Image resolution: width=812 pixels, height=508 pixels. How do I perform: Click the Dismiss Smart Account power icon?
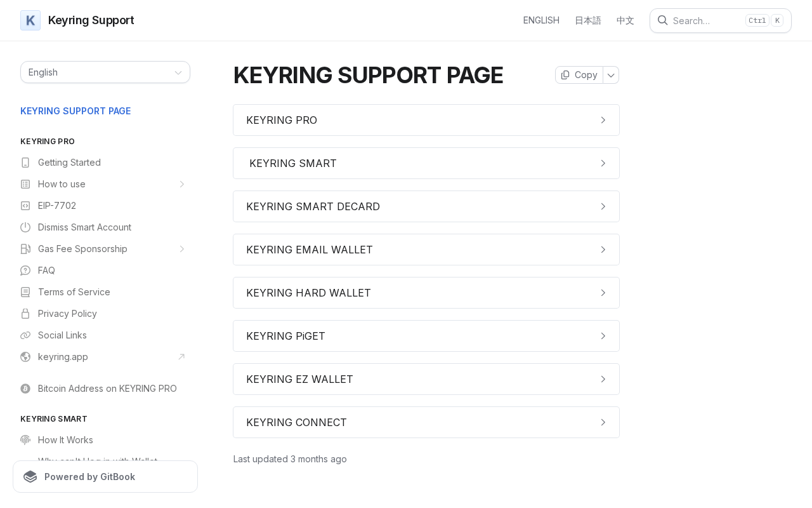(25, 227)
